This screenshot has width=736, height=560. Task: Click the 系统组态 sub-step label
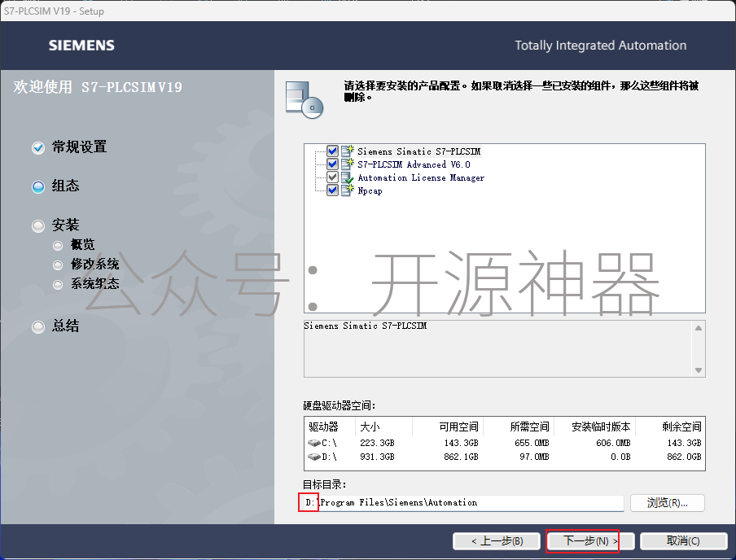coord(94,283)
